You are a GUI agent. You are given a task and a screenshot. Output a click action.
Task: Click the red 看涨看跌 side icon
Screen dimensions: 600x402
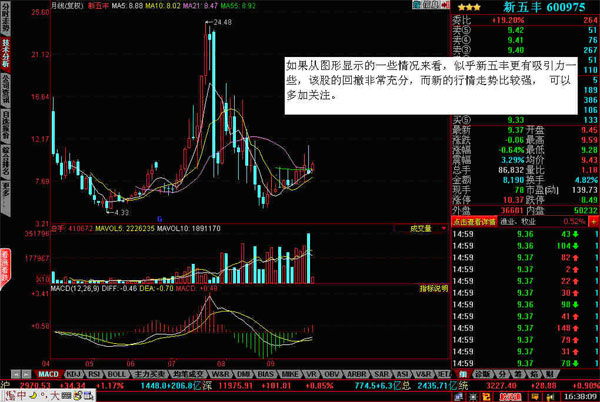(7, 263)
